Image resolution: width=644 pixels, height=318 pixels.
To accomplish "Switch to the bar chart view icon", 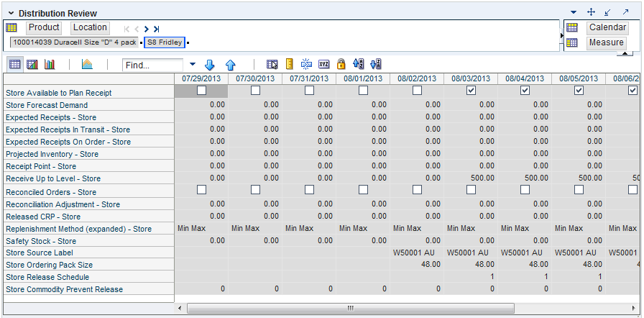I will 50,64.
